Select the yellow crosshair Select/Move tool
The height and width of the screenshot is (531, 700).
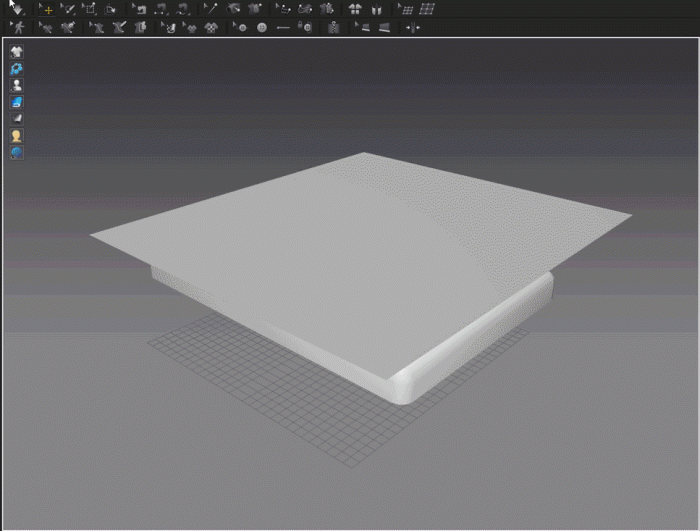[x=47, y=9]
